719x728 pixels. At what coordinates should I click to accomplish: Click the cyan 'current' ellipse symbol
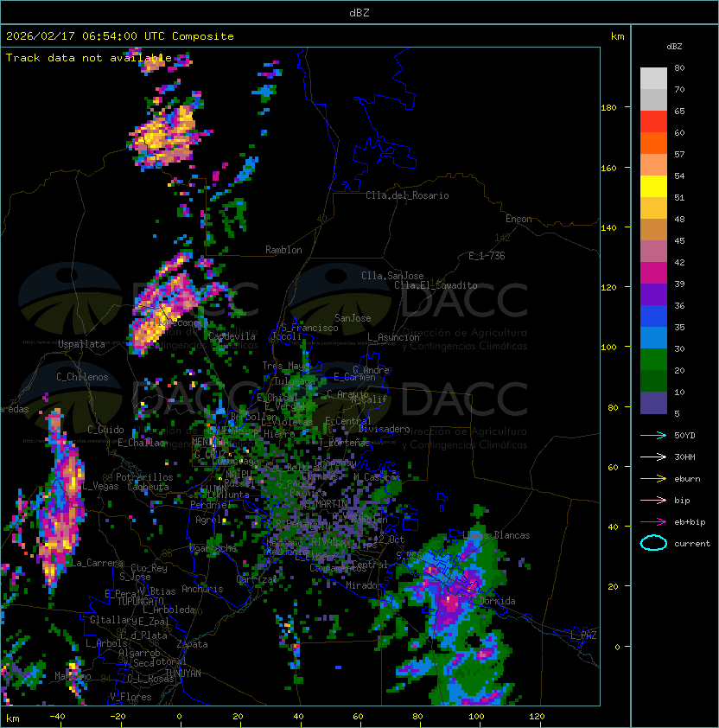coord(653,543)
